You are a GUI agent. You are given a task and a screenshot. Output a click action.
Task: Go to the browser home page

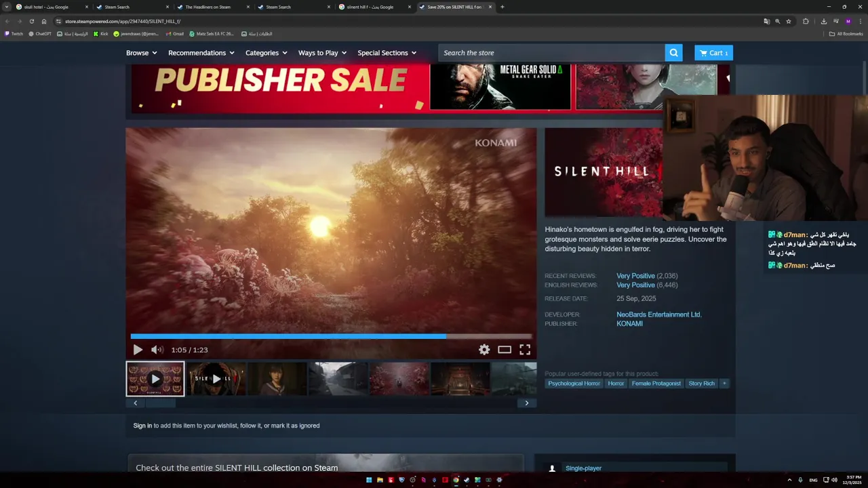44,21
